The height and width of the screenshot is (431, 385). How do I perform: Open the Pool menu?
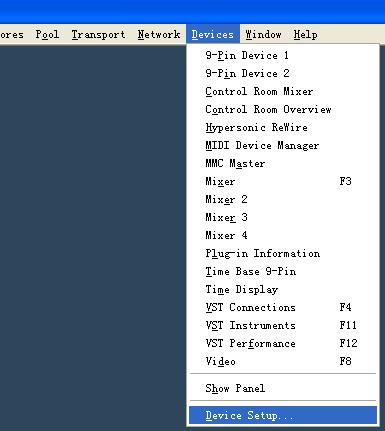pyautogui.click(x=47, y=34)
